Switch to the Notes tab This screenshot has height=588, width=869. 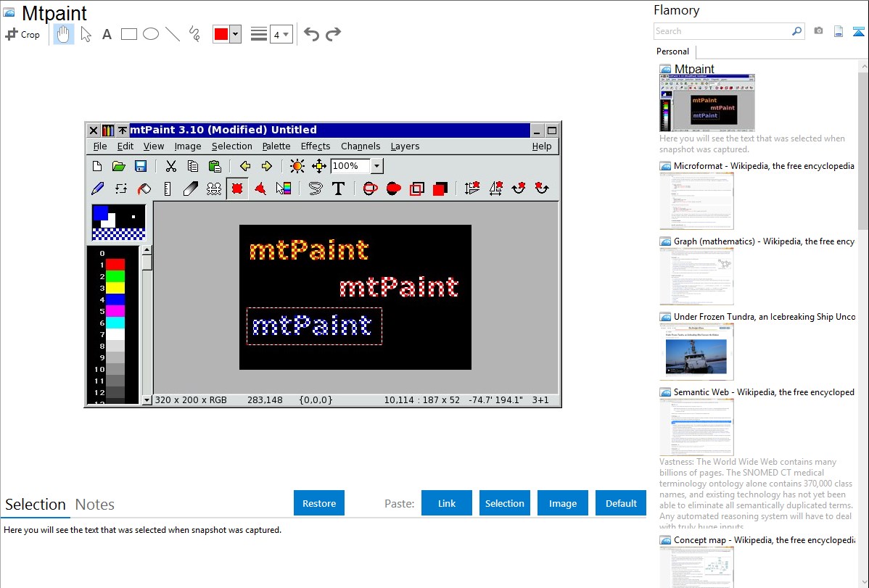95,505
